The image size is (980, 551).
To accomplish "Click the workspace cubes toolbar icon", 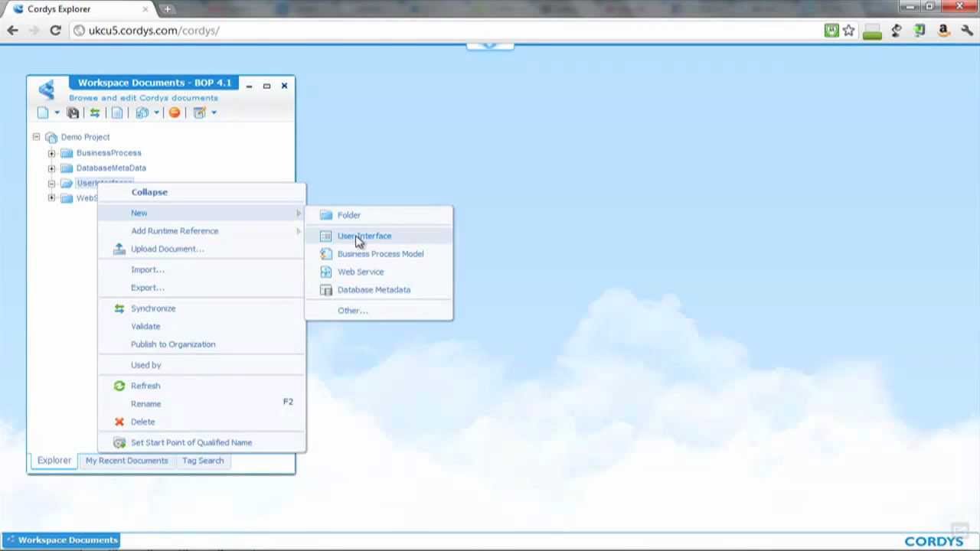I will pyautogui.click(x=142, y=112).
